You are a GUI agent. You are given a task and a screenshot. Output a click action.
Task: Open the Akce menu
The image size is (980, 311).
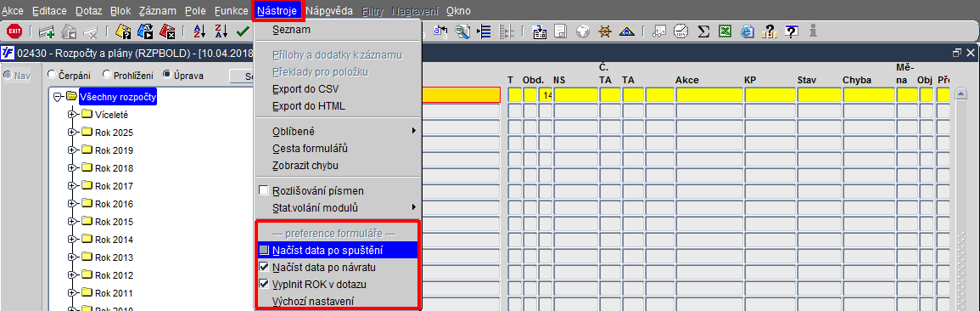coord(13,11)
